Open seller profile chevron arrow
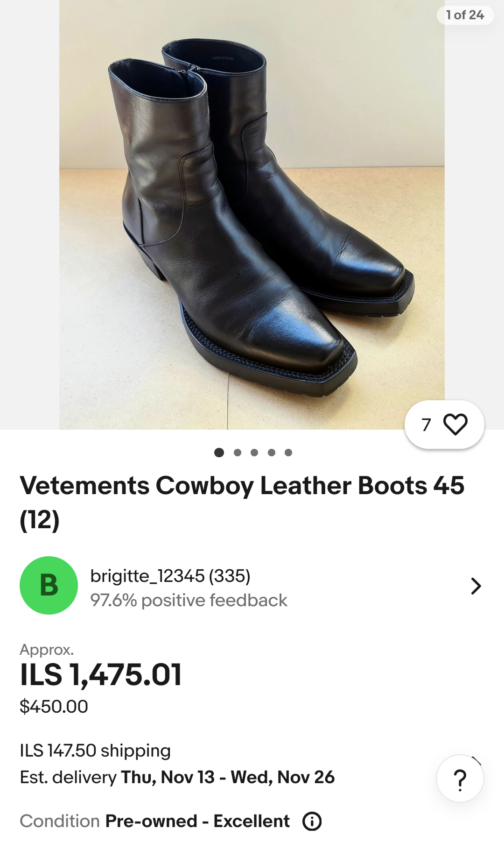Image resolution: width=504 pixels, height=857 pixels. click(x=476, y=586)
